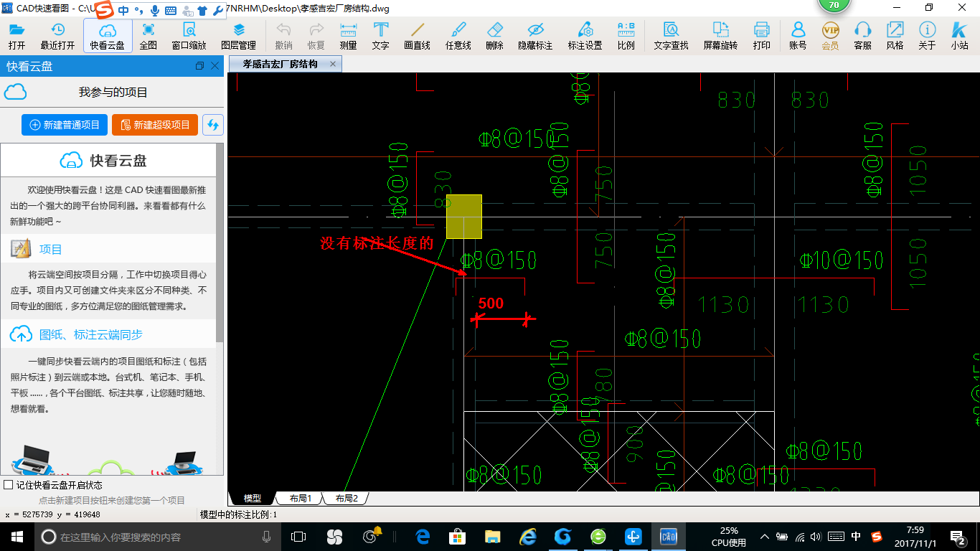Open the 最近打开 recent files list
Image resolution: width=980 pixels, height=551 pixels.
[57, 36]
